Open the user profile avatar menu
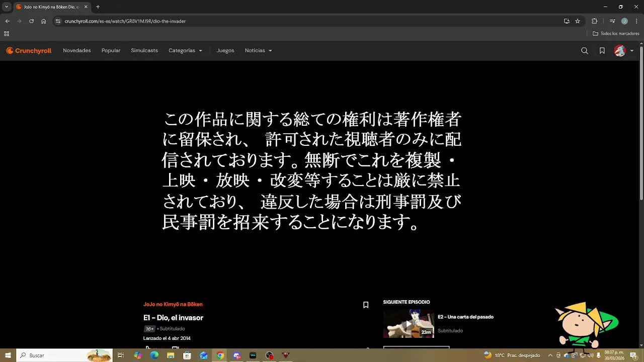Viewport: 644px width, 362px height. click(x=623, y=51)
